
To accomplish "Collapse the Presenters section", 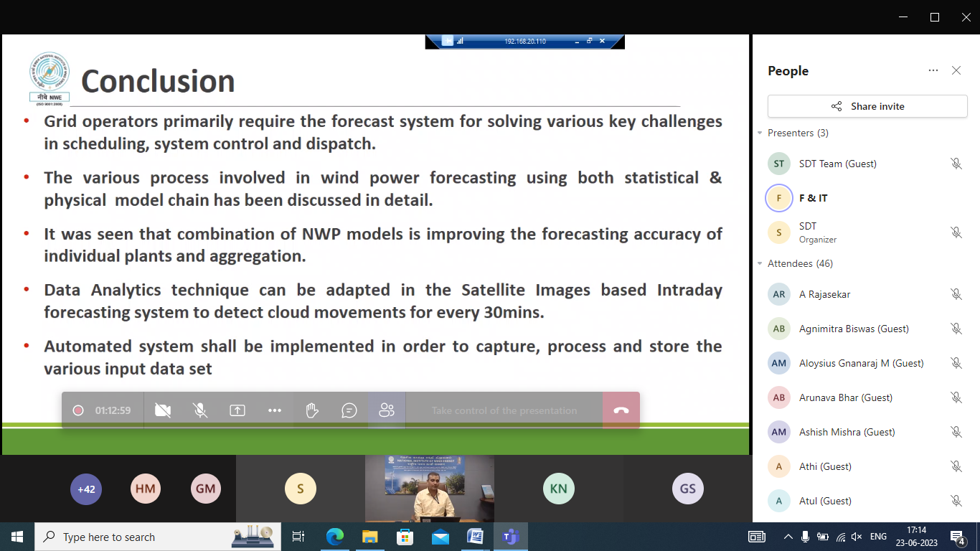I will pos(760,133).
